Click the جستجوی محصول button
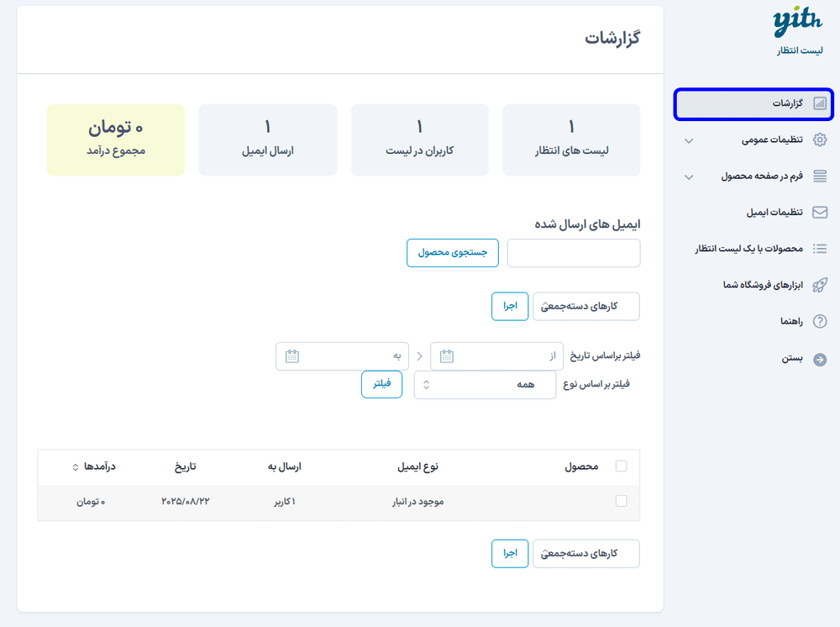This screenshot has height=627, width=840. click(453, 253)
